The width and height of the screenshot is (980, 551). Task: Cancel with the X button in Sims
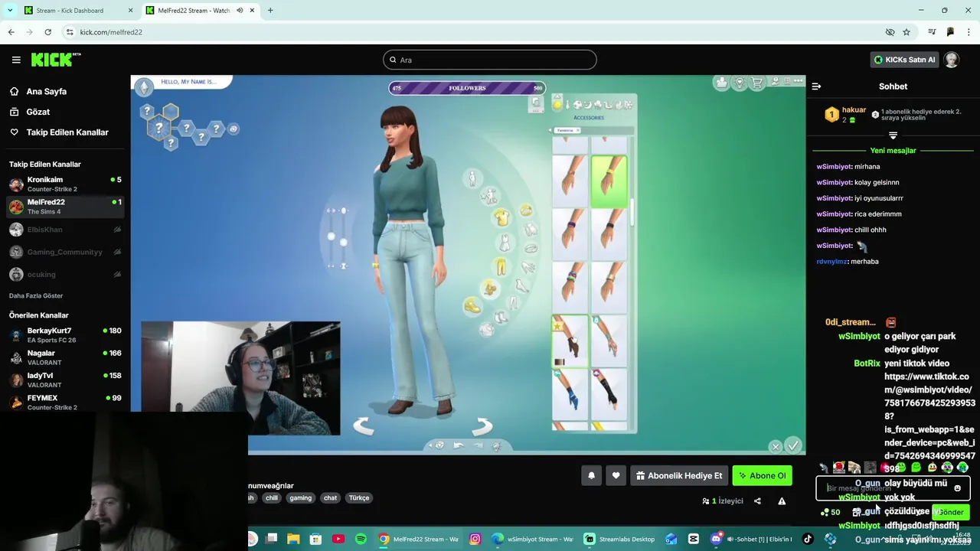pos(776,446)
